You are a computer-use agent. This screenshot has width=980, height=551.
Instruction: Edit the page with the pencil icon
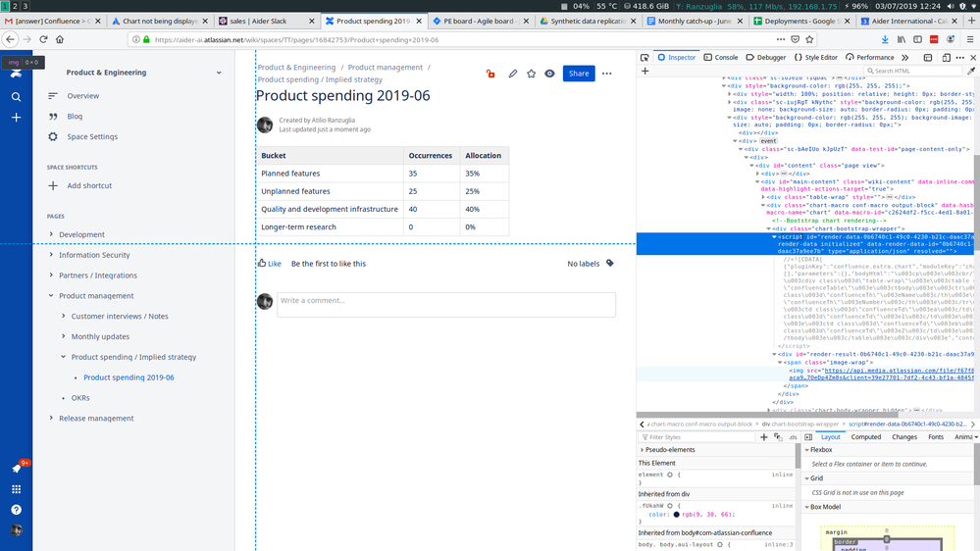[x=512, y=74]
